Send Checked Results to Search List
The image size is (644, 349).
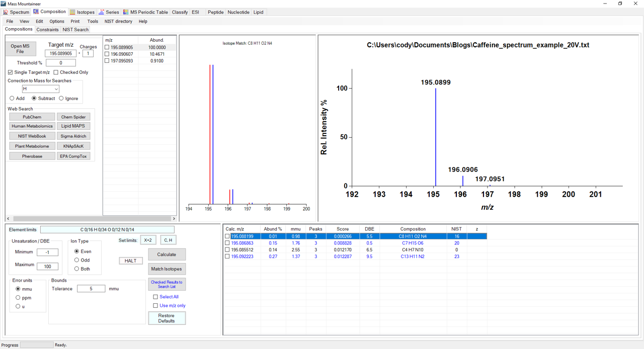[167, 284]
